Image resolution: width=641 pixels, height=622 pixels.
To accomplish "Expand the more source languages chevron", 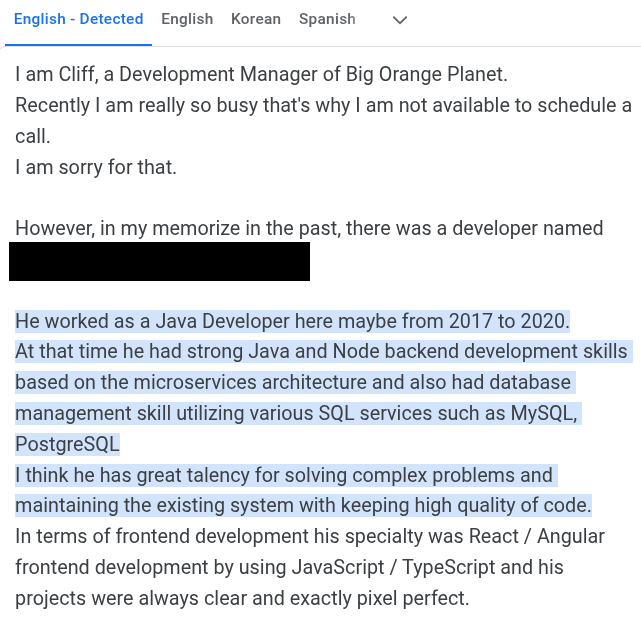I will point(400,20).
